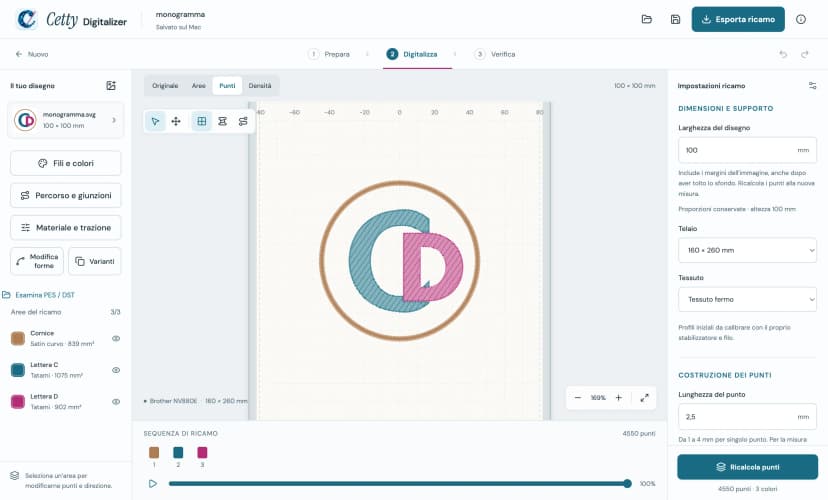The image size is (828, 500).
Task: Hide the Cornice area
Action: (116, 338)
